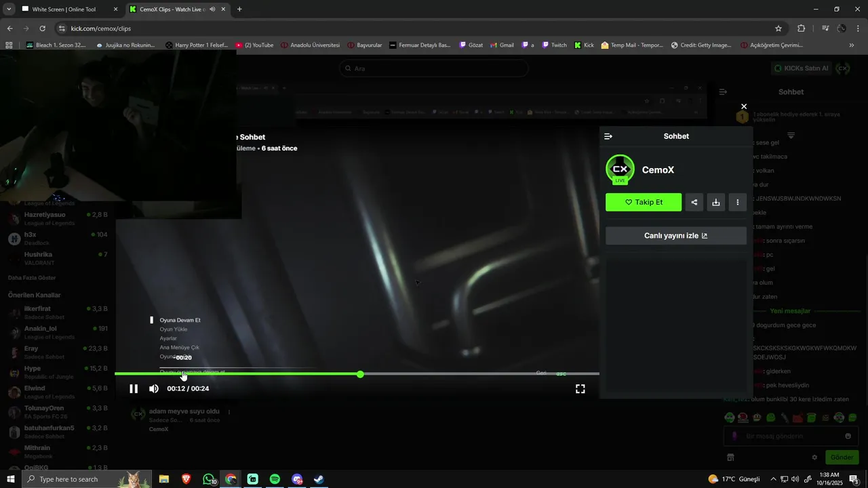Click the green progress handle

[360, 374]
